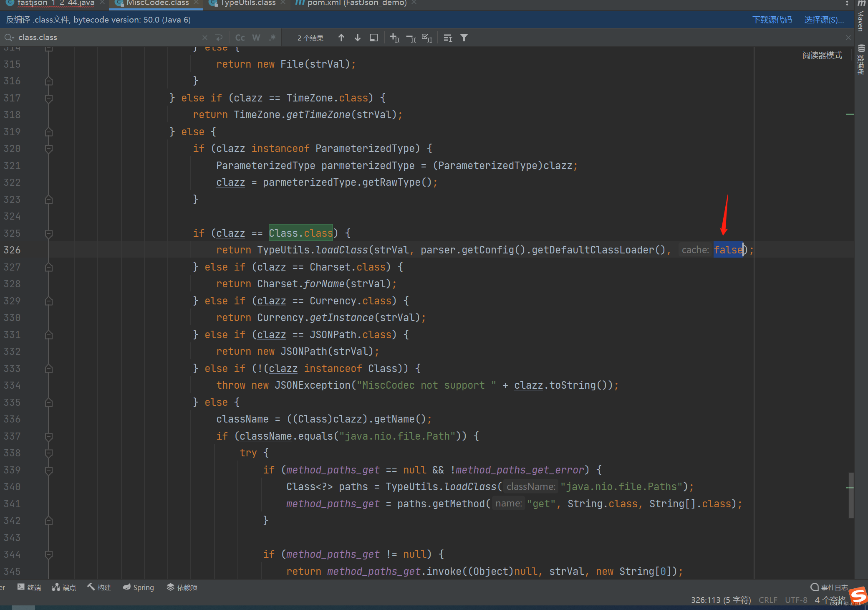Fold the instanceof Class block on line 333

49,369
